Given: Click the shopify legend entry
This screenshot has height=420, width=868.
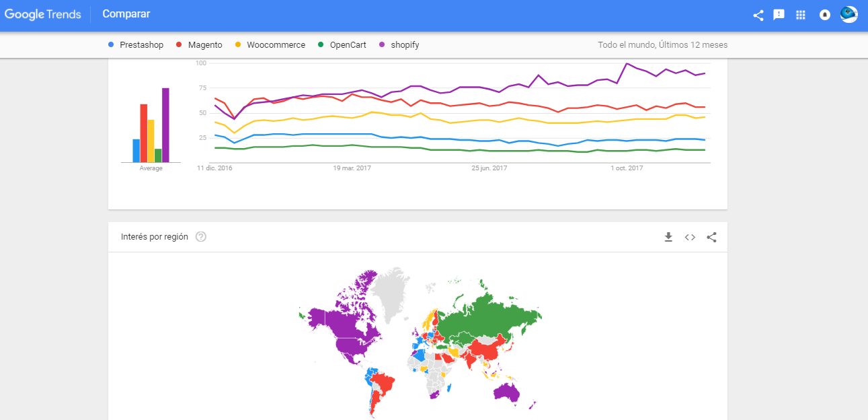Looking at the screenshot, I should 405,45.
